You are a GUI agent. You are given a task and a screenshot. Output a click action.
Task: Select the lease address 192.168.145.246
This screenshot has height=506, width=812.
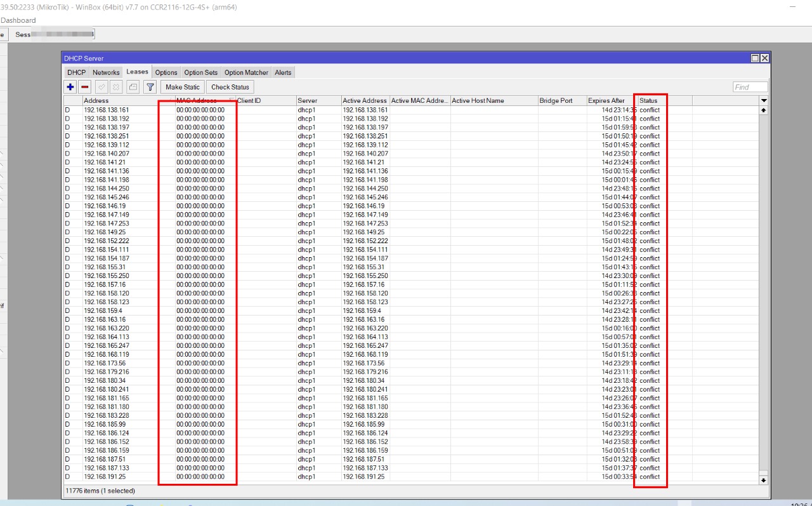coord(106,197)
